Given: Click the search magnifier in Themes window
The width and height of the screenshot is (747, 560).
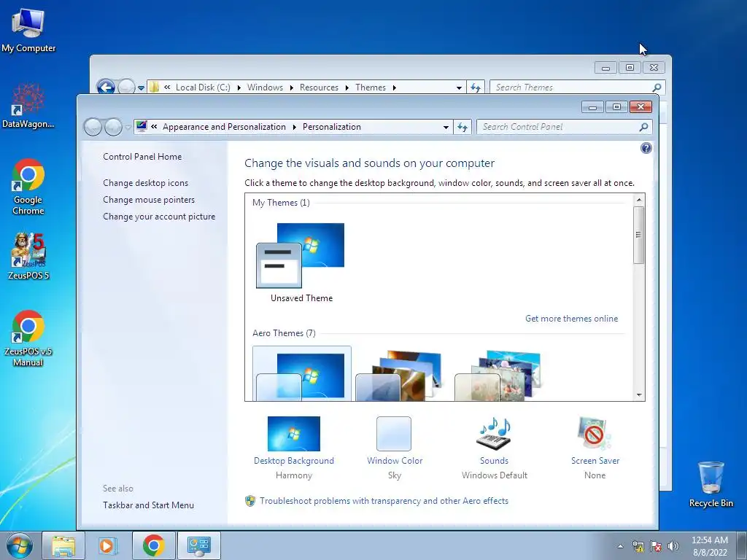Looking at the screenshot, I should [x=657, y=87].
